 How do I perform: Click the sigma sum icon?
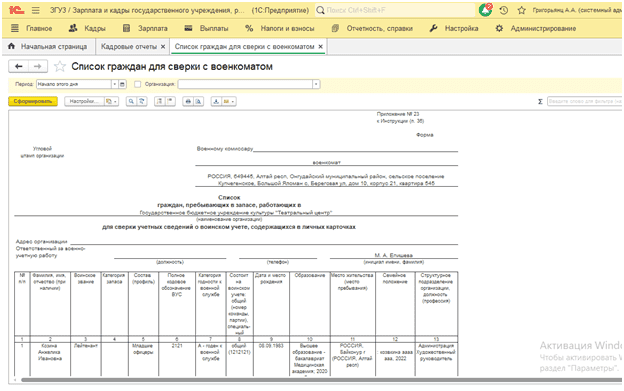540,101
